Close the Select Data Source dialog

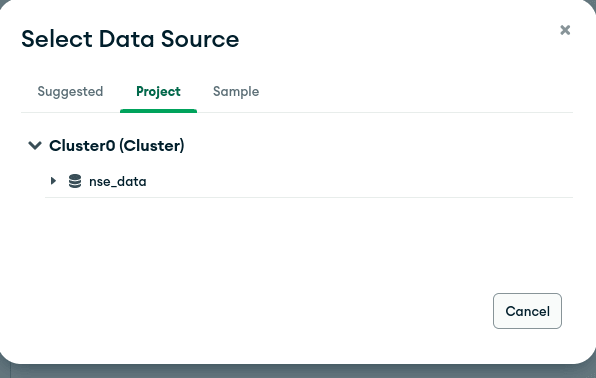coord(565,30)
